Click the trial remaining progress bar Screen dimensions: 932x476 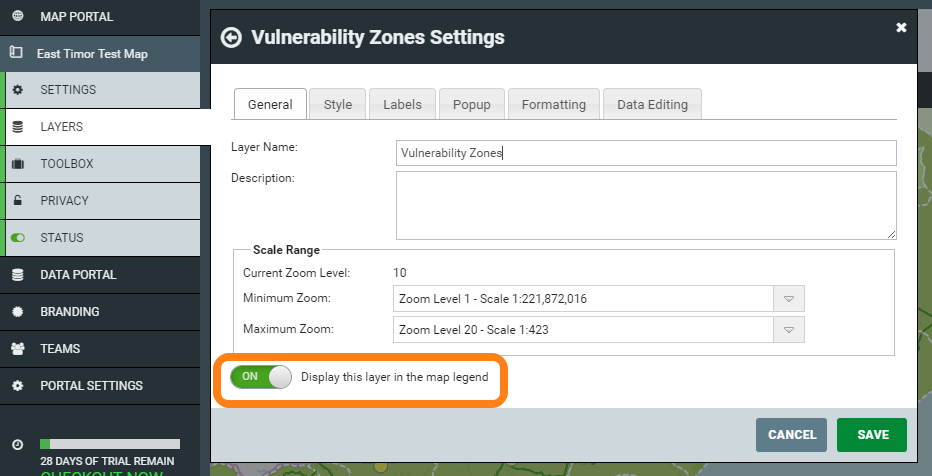click(x=110, y=444)
